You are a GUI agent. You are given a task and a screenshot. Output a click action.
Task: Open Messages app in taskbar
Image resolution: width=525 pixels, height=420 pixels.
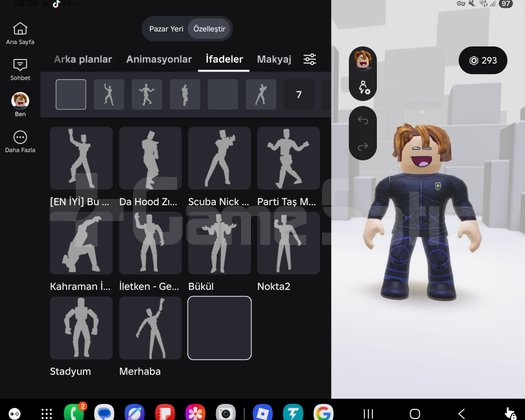[104, 412]
